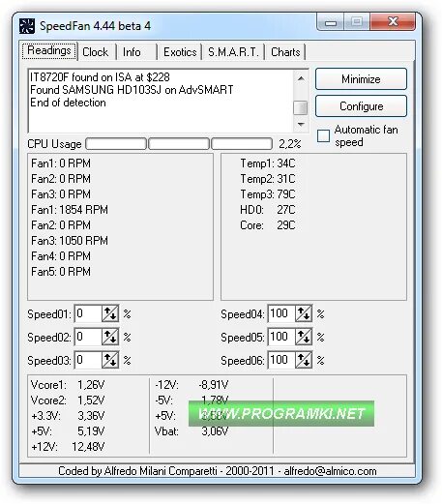Viewport: 442px width, 504px height.
Task: Click the 'End of detection' log line
Action: click(x=68, y=103)
